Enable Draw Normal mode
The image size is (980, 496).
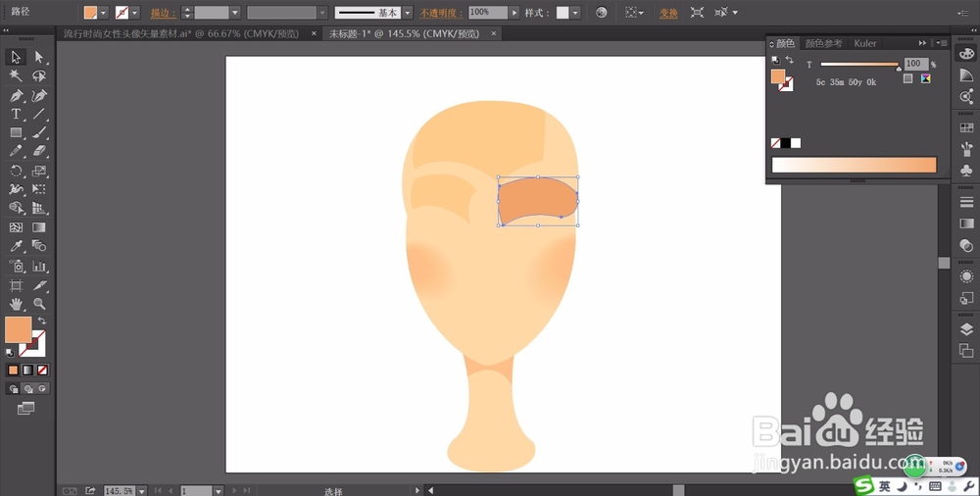pos(13,388)
